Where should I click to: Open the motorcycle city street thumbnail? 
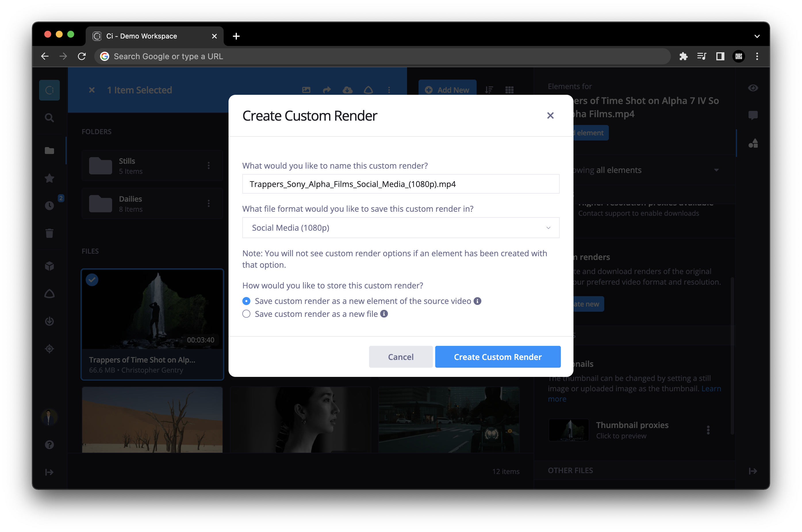click(449, 420)
